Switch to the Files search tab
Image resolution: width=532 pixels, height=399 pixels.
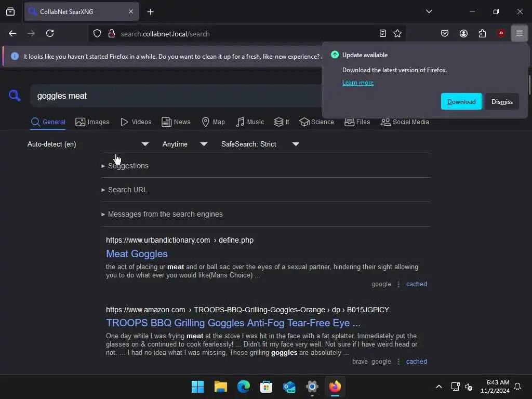pyautogui.click(x=357, y=122)
